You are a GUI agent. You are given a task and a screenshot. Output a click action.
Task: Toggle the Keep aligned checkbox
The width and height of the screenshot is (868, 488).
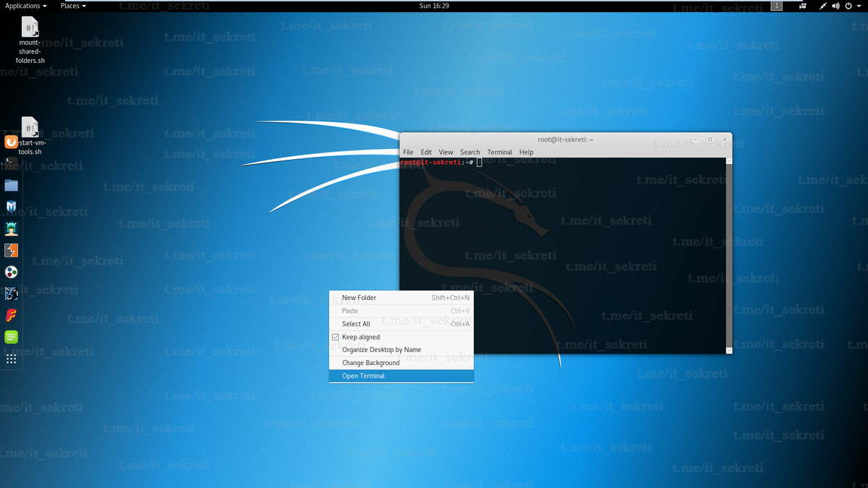336,337
